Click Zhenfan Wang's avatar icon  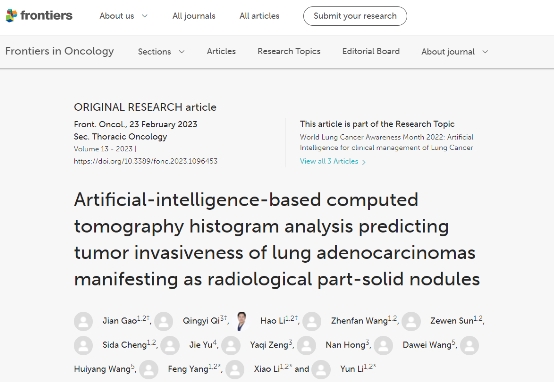(312, 321)
